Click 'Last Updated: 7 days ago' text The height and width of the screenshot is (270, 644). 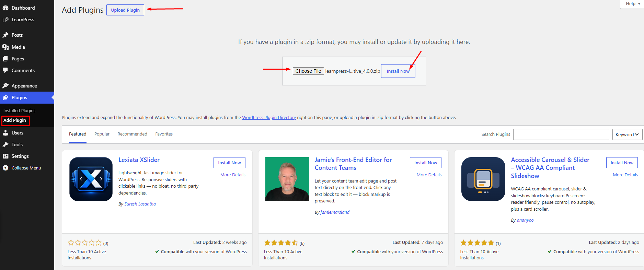coord(418,243)
